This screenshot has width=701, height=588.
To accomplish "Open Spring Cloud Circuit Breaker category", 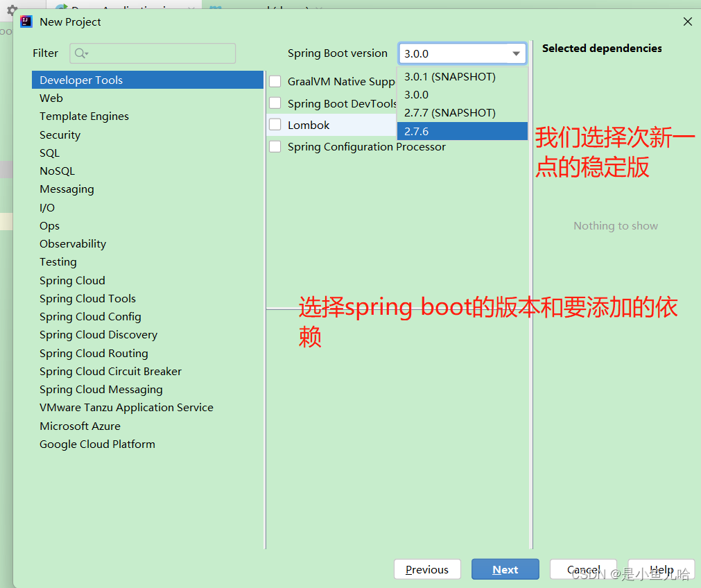I will click(x=148, y=371).
